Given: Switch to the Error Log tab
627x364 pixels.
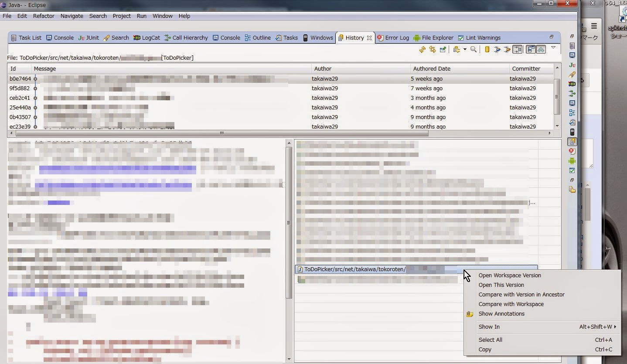Looking at the screenshot, I should 393,37.
